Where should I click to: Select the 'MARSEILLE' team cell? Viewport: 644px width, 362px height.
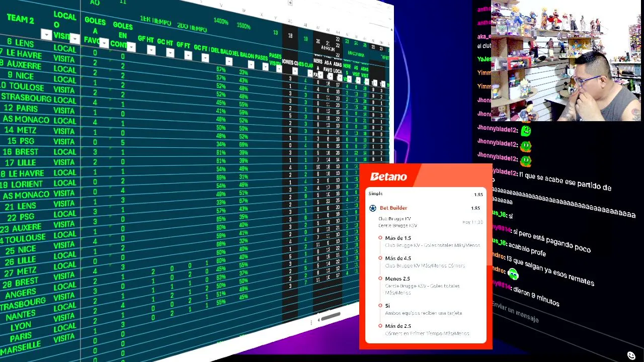(x=21, y=347)
